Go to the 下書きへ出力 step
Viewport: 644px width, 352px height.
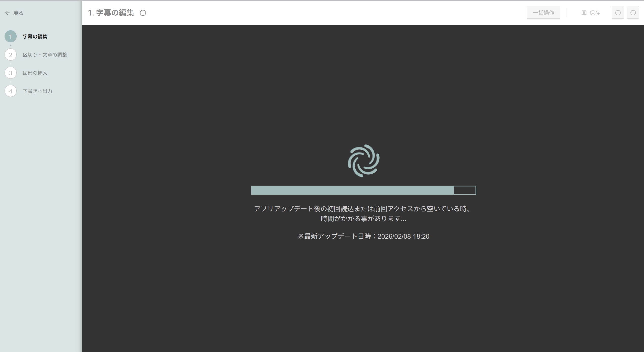37,91
